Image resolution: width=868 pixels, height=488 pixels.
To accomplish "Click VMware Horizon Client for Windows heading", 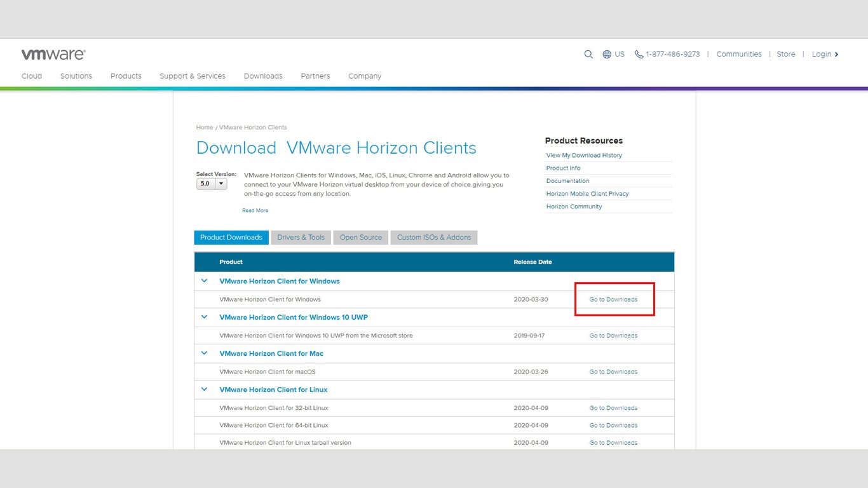I will coord(280,281).
